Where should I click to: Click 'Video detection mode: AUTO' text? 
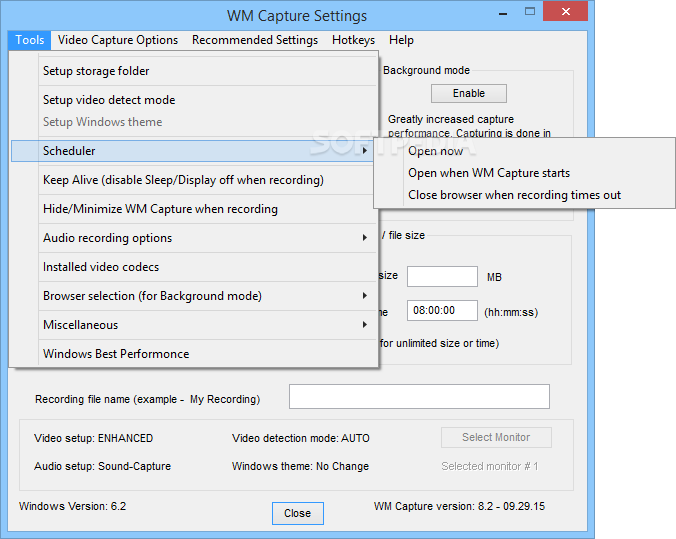click(x=301, y=438)
